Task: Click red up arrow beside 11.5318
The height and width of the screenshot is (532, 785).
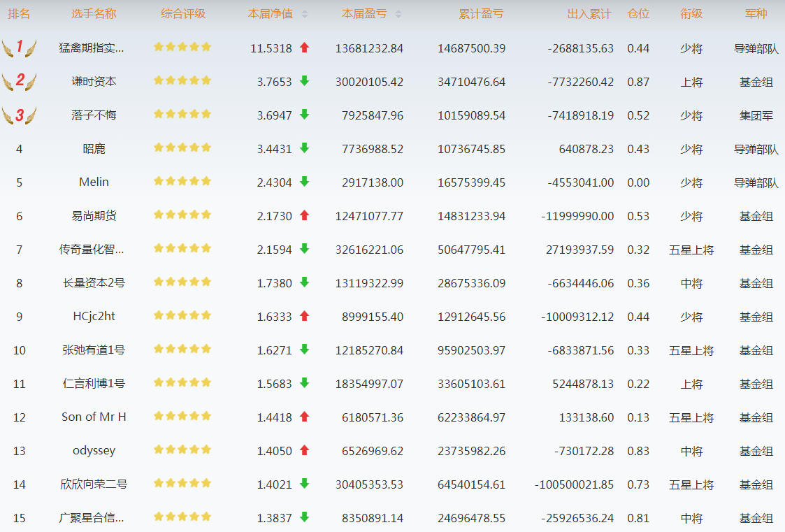Action: 304,48
